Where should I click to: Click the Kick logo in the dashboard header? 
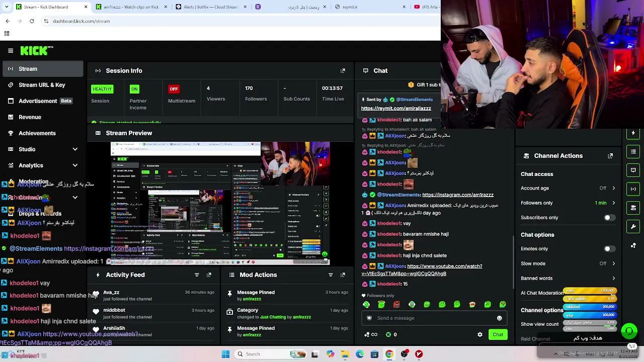[37, 50]
